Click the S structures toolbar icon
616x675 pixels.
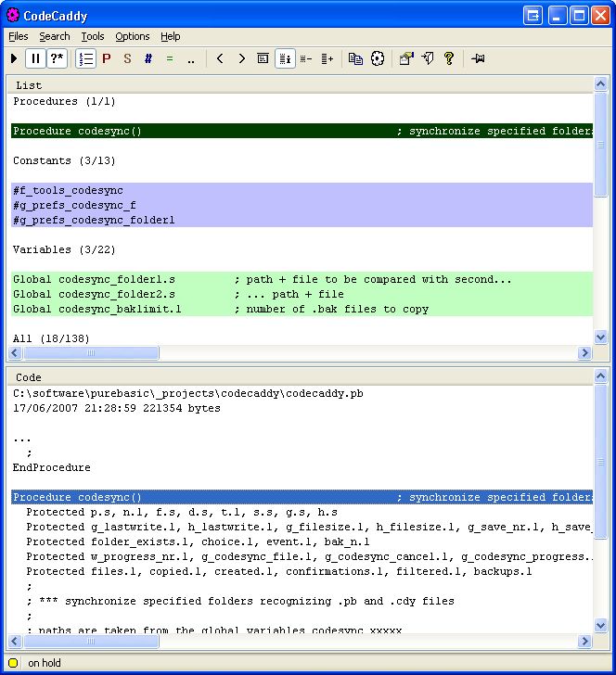pos(127,58)
